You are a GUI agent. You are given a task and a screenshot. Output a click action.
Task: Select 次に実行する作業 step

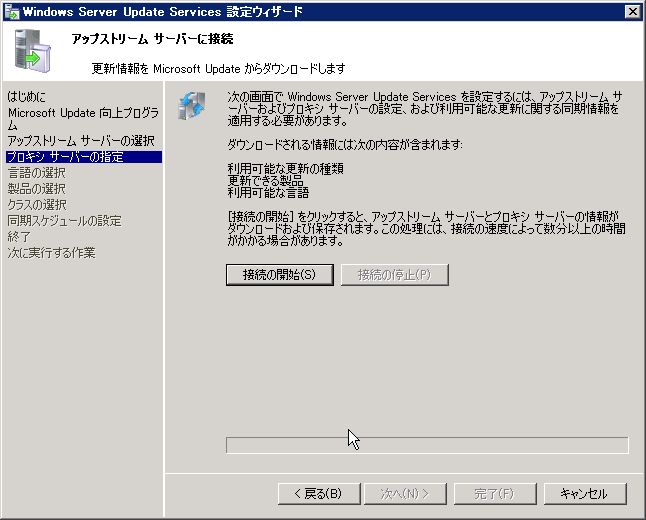[51, 253]
